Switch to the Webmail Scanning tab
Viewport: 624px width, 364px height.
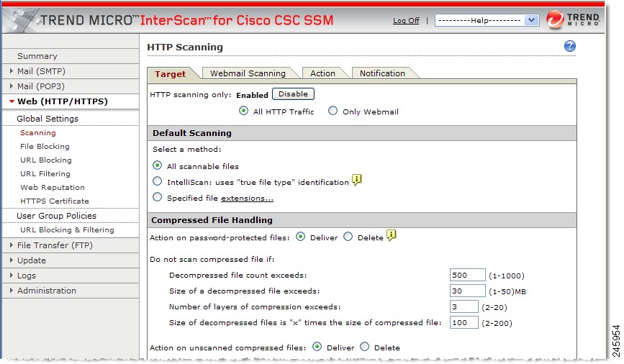pos(248,73)
